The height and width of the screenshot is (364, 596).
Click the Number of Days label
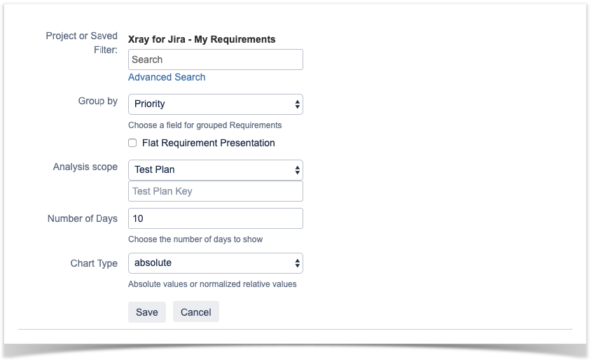83,218
